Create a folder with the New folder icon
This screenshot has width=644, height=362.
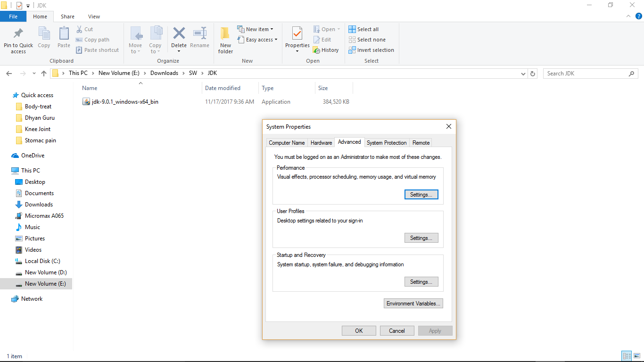tap(225, 40)
